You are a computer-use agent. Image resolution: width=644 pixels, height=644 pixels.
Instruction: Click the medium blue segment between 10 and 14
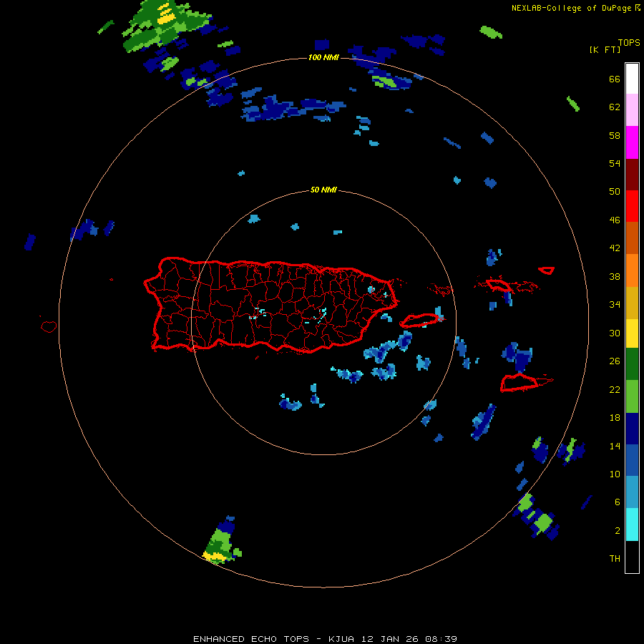point(632,460)
